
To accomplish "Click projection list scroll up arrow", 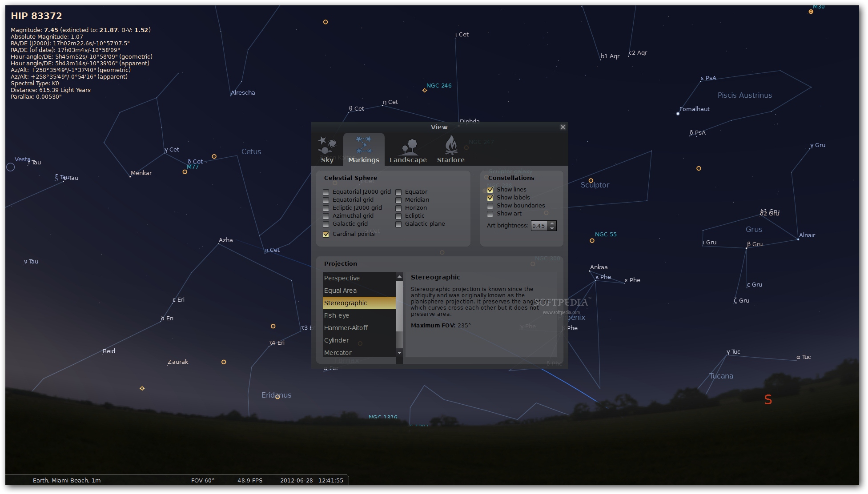I will pos(399,277).
